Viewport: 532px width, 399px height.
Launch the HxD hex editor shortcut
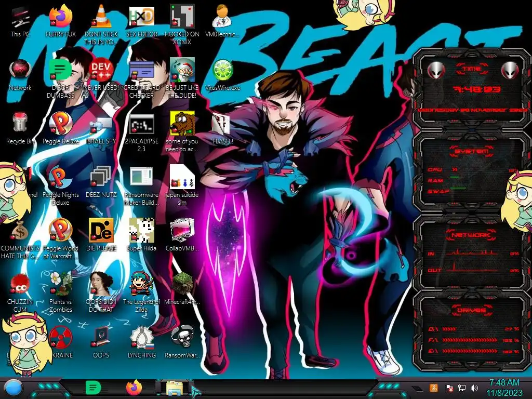(142, 21)
